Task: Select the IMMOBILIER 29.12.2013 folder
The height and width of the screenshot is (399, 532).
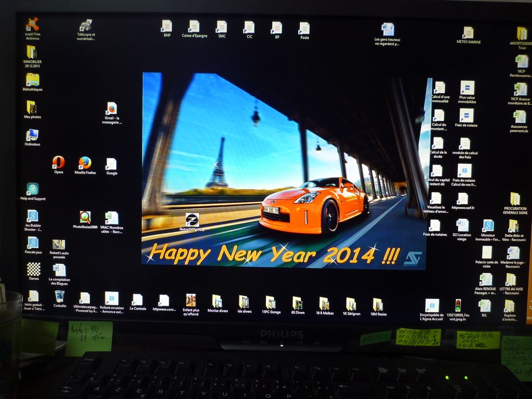Action: point(32,52)
